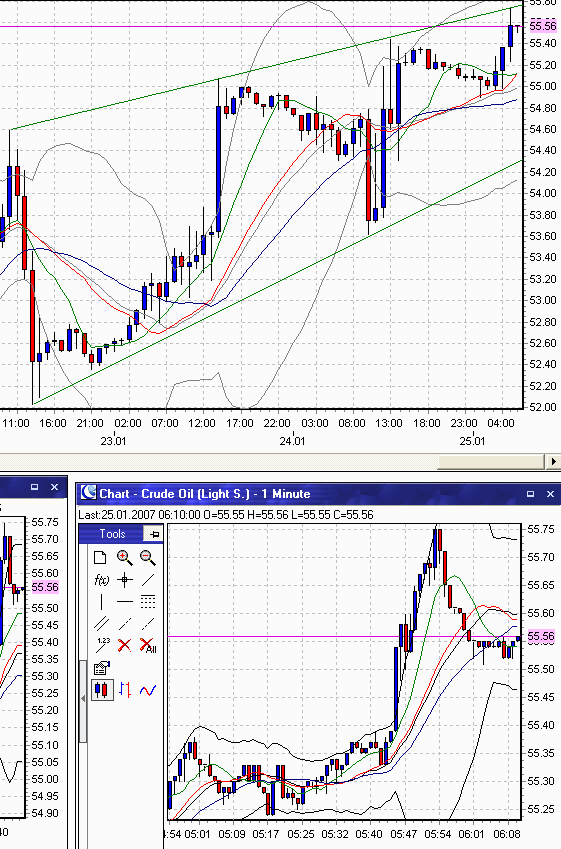
Task: Click the 55.75 axis label on 1 Minute chart
Action: 542,529
